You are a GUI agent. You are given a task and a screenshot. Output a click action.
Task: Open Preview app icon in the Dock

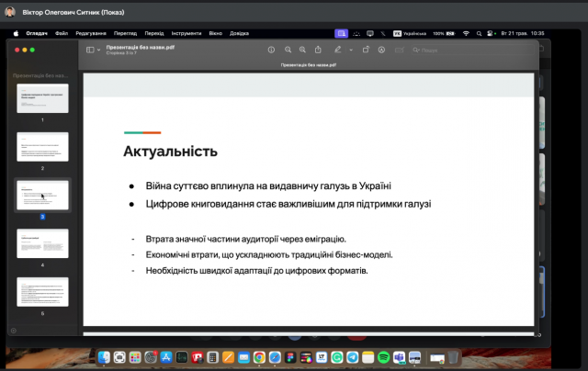coord(414,357)
